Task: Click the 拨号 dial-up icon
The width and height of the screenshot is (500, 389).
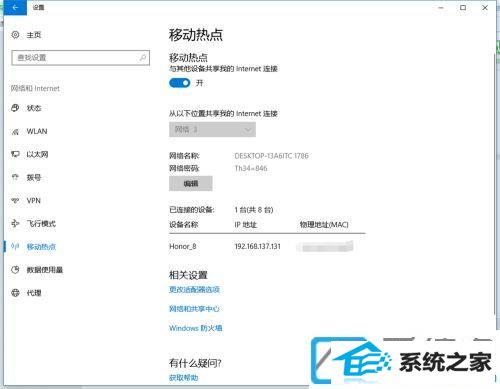Action: tap(15, 177)
